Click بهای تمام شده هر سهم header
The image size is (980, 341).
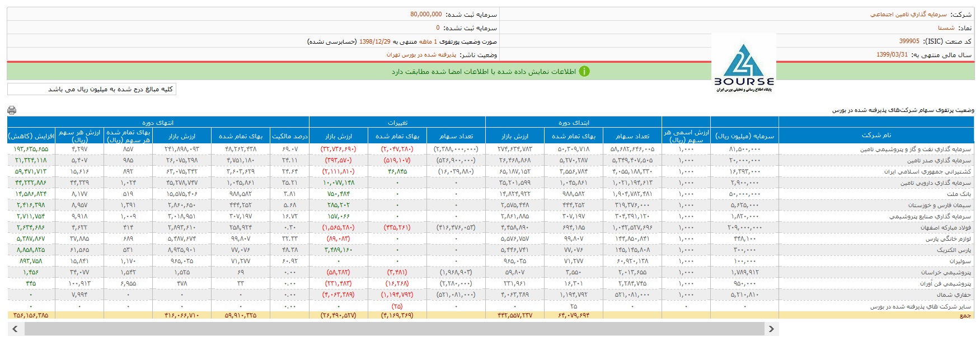[128, 136]
